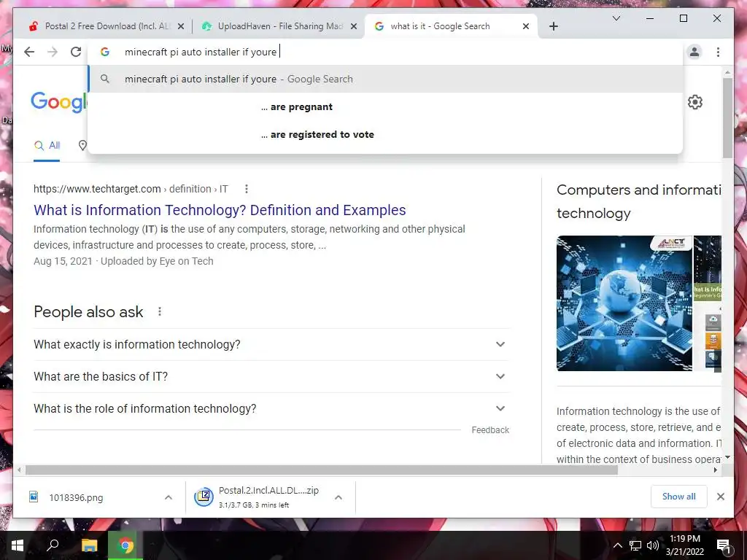Open People also ask options menu
The width and height of the screenshot is (747, 560).
(160, 311)
